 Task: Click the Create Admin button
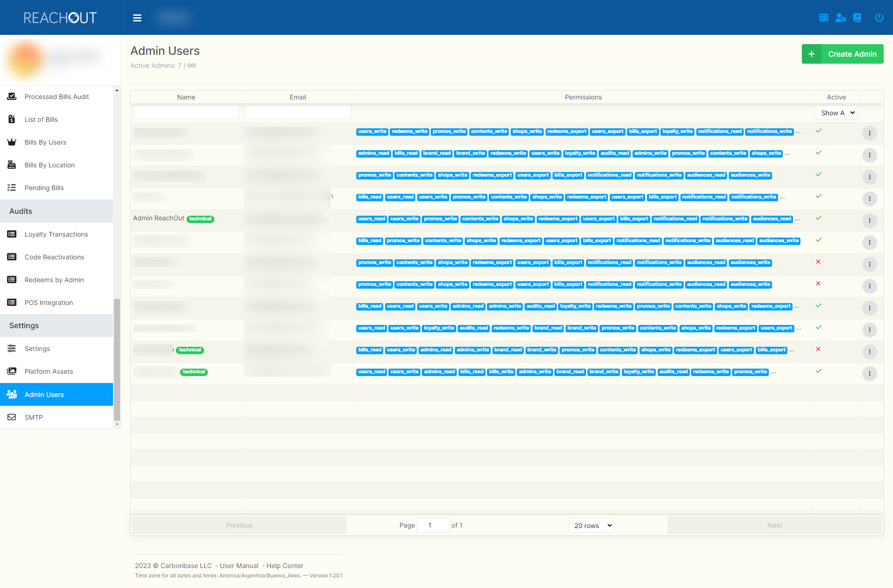tap(842, 54)
